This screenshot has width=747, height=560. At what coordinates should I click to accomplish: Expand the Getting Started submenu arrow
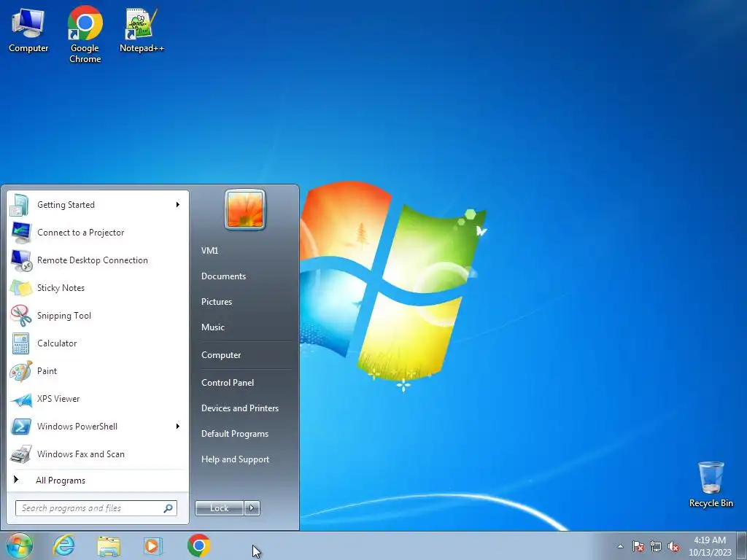tap(178, 205)
